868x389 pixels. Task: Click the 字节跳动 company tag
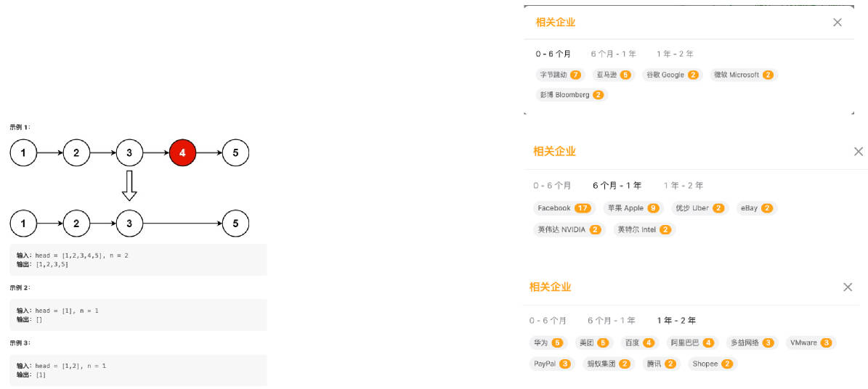point(561,75)
